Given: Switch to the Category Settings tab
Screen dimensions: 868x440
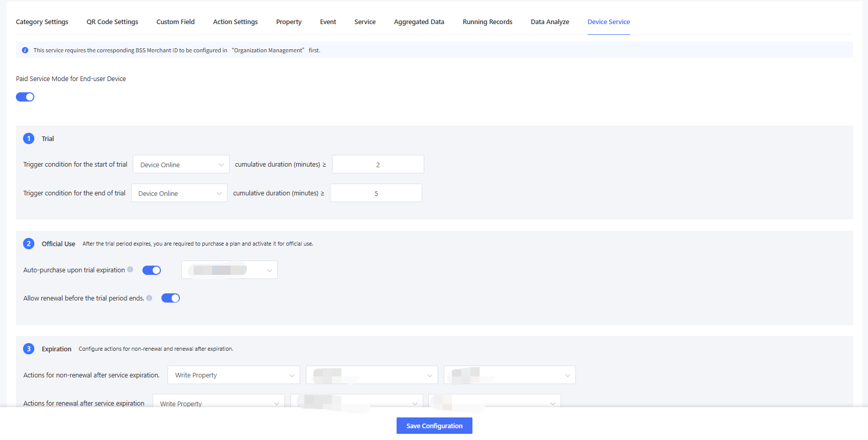Looking at the screenshot, I should tap(42, 22).
